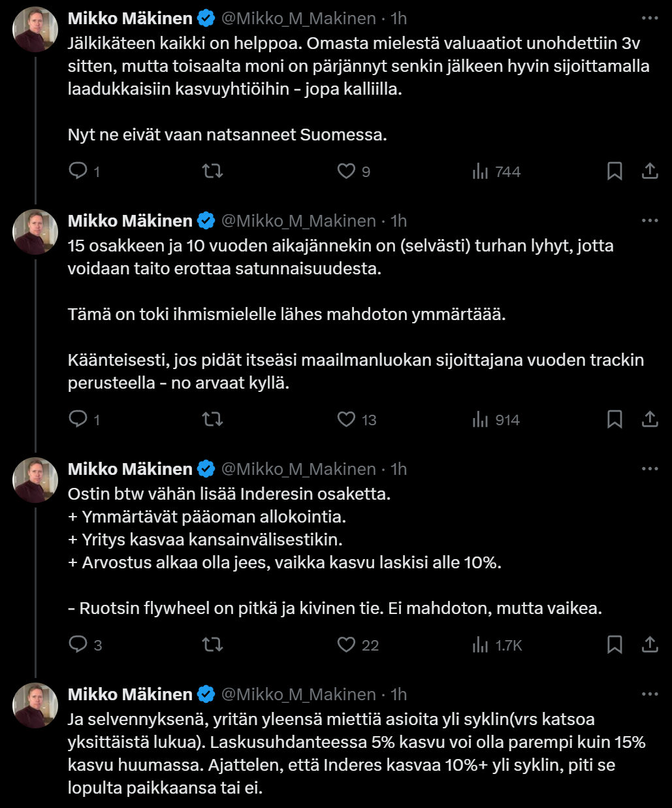
Task: View analytics showing 914 views
Action: click(x=496, y=420)
